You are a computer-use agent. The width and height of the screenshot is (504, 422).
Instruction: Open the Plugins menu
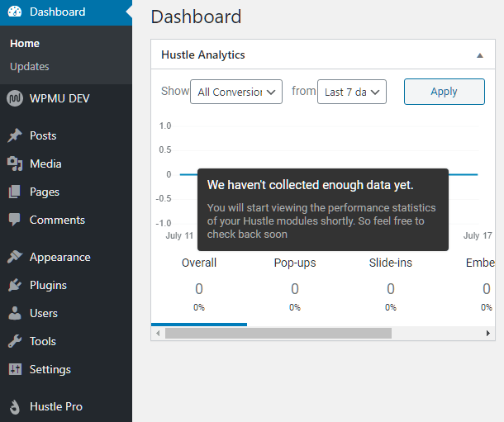[x=66, y=285]
